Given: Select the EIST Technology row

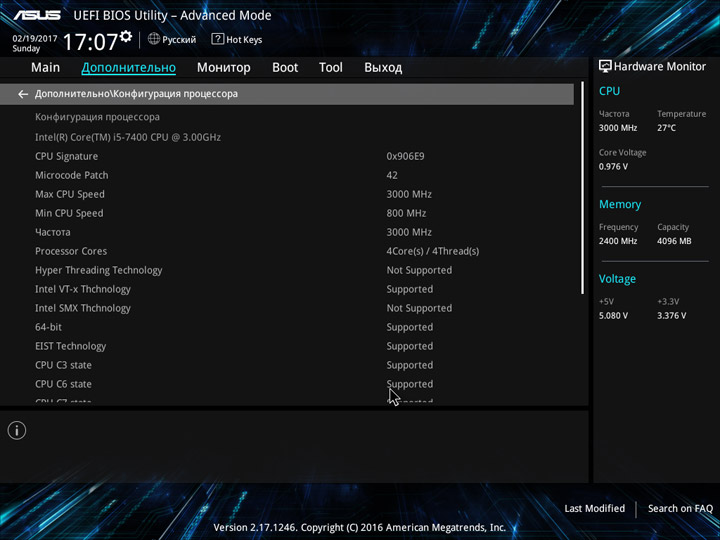Looking at the screenshot, I should pos(287,346).
